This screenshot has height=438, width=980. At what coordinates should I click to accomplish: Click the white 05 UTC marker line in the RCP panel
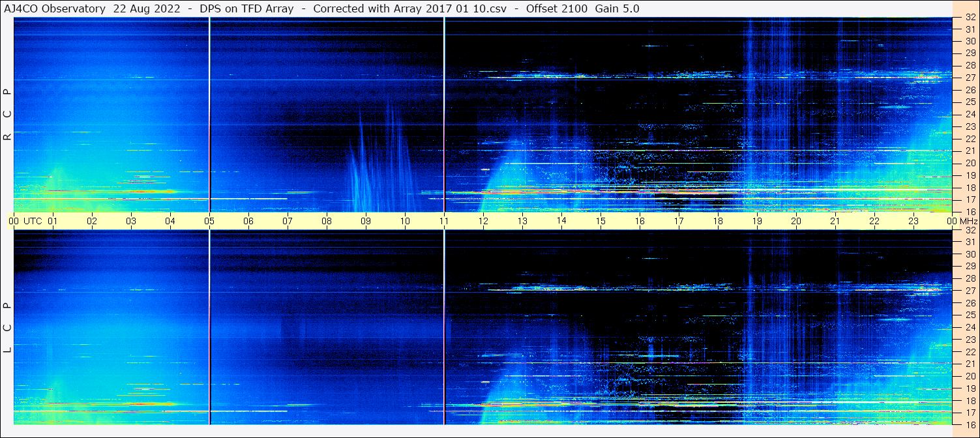click(x=209, y=115)
